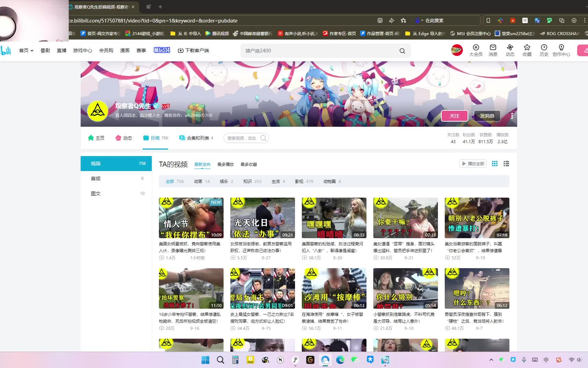The height and width of the screenshot is (368, 588).
Task: Click the user avatar in header
Action: coord(457,50)
